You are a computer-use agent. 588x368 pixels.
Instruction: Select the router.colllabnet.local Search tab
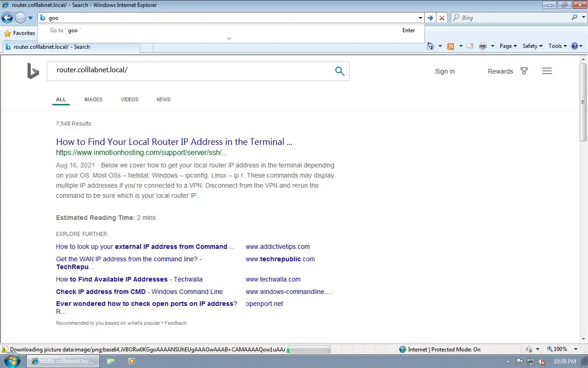(71, 47)
